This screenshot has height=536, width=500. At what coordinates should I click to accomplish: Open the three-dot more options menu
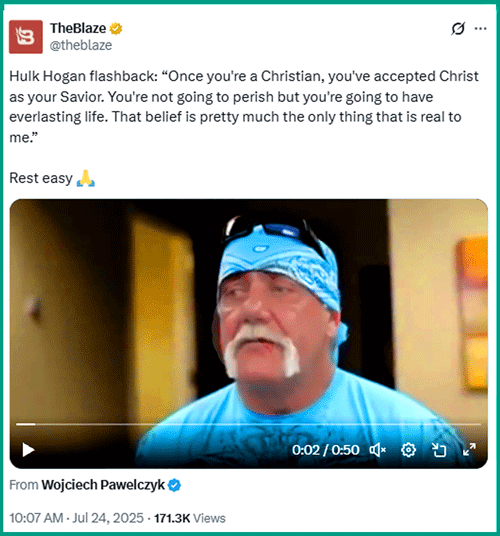[x=481, y=28]
